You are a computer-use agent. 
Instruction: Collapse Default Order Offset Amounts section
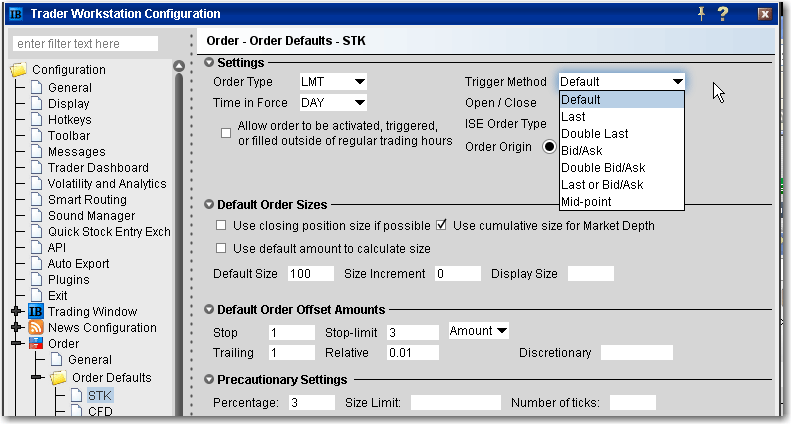(x=209, y=309)
